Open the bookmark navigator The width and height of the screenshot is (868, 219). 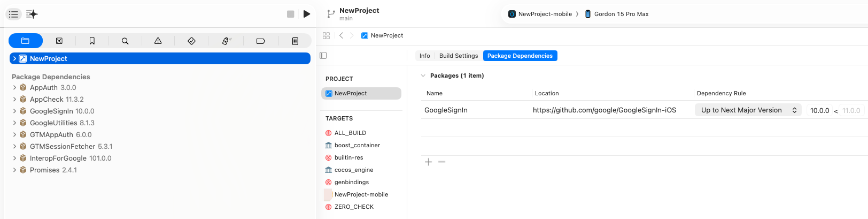[92, 41]
